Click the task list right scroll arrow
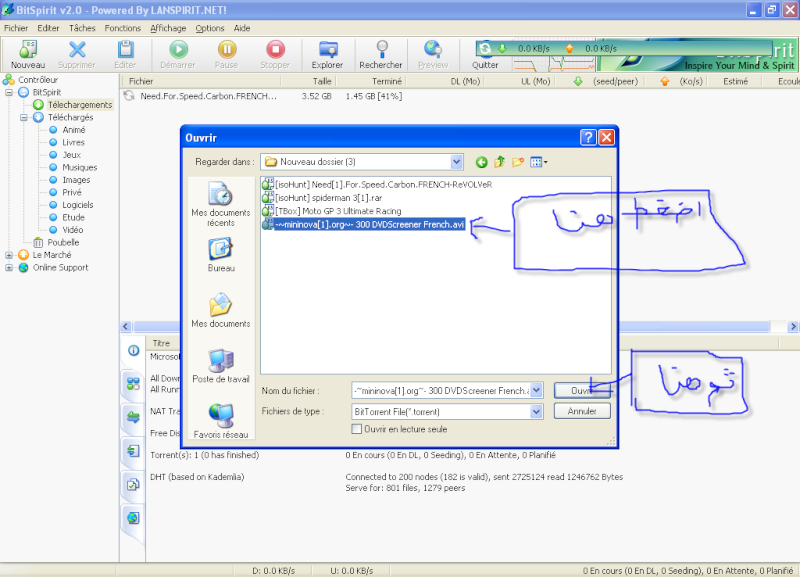Screen dimensions: 800x577 coord(793,327)
